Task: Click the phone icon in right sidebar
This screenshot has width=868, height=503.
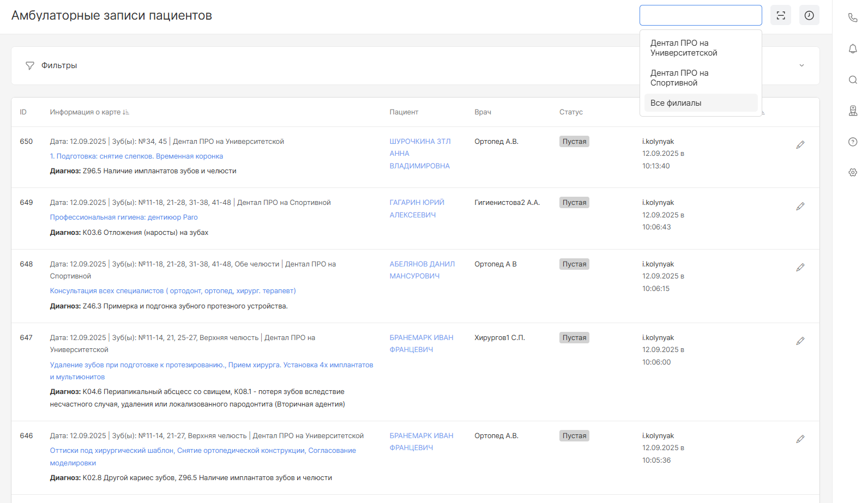Action: click(x=853, y=17)
